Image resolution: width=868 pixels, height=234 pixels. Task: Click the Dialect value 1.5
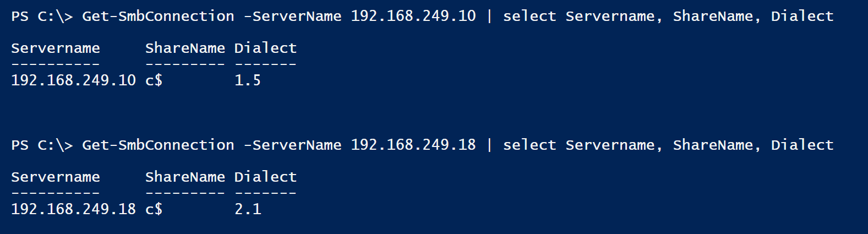[x=248, y=80]
